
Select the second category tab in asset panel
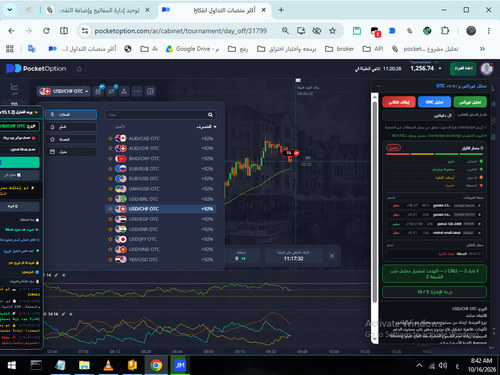(71, 127)
